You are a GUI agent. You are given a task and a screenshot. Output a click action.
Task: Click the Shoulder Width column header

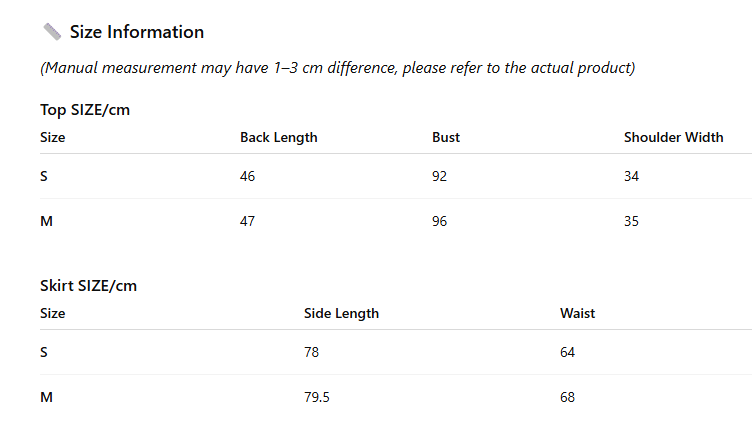[673, 137]
